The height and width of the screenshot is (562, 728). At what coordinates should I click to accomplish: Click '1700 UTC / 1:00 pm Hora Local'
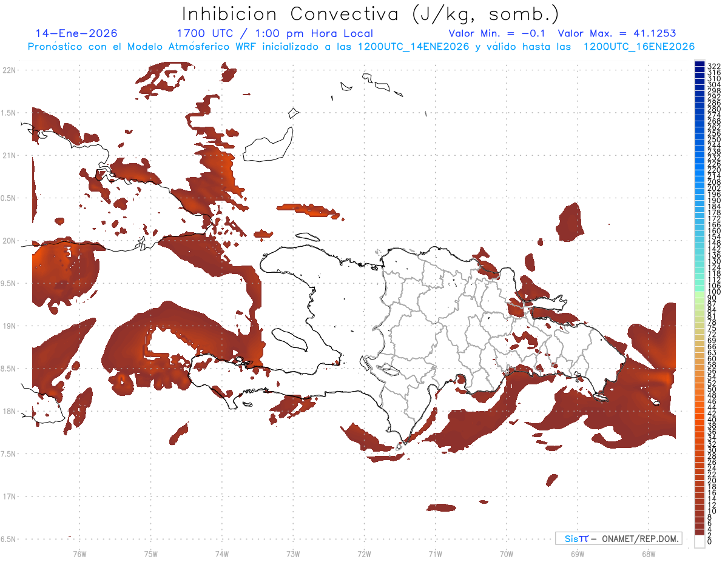pyautogui.click(x=275, y=33)
